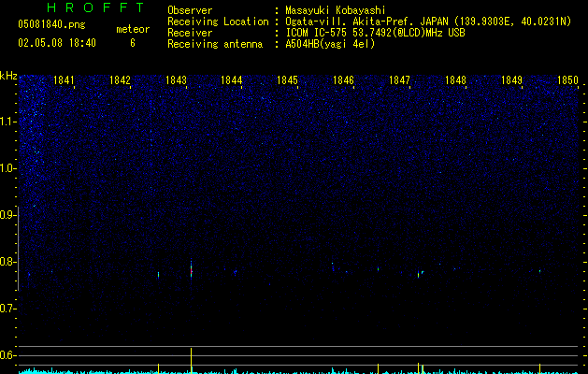Click the tall yellow amplitude spike after 1843
This screenshot has height=374, width=588.
(x=192, y=361)
